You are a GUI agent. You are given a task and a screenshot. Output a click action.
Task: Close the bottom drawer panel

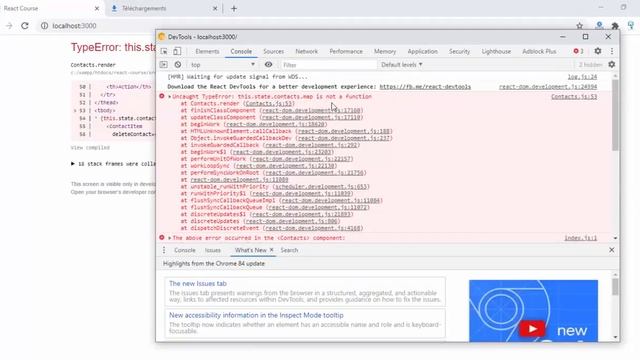pyautogui.click(x=611, y=250)
